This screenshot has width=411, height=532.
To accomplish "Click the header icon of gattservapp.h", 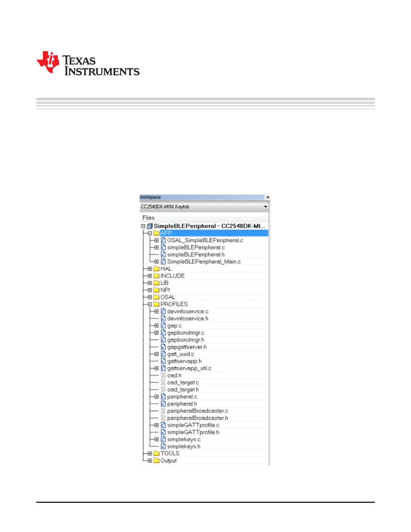I will [163, 361].
